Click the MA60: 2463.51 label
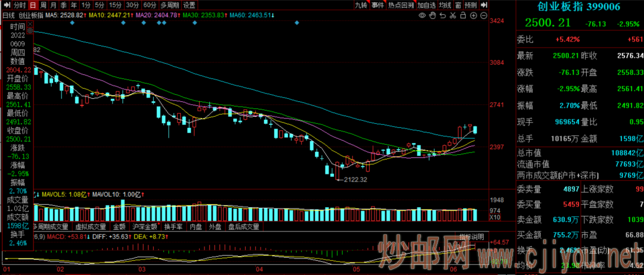The height and width of the screenshot is (275, 644). tap(252, 15)
